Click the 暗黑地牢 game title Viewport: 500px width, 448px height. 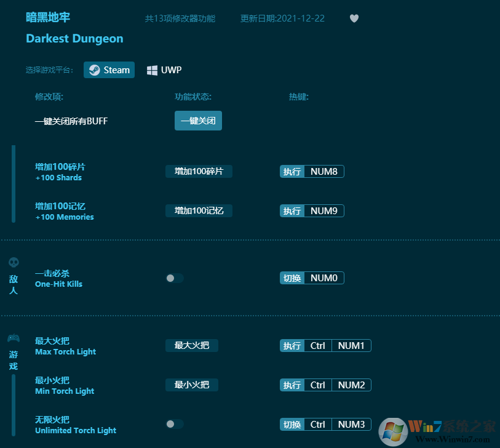[48, 17]
